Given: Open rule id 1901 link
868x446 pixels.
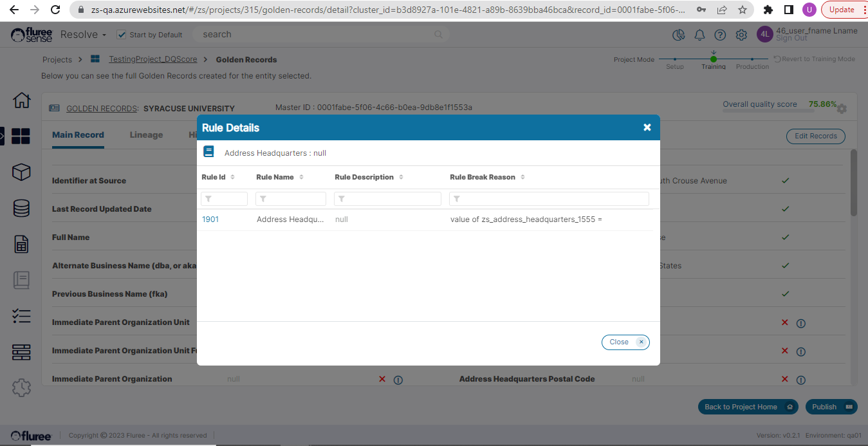Looking at the screenshot, I should pyautogui.click(x=210, y=219).
